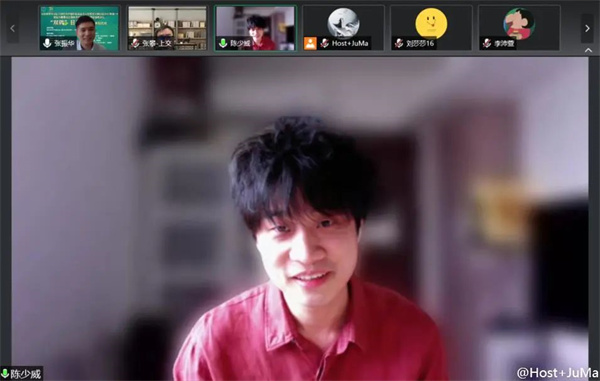The width and height of the screenshot is (600, 381).
Task: Click green microphone icon on 陈少威 thumbnail
Action: click(x=223, y=43)
